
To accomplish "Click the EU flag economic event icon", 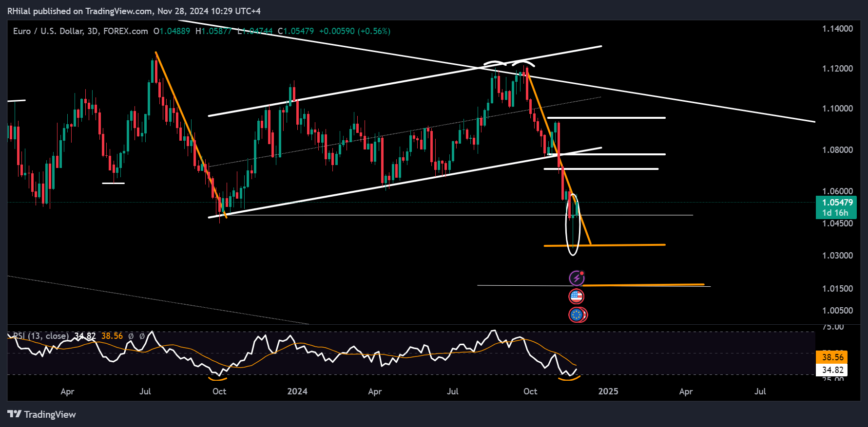I will (x=577, y=315).
